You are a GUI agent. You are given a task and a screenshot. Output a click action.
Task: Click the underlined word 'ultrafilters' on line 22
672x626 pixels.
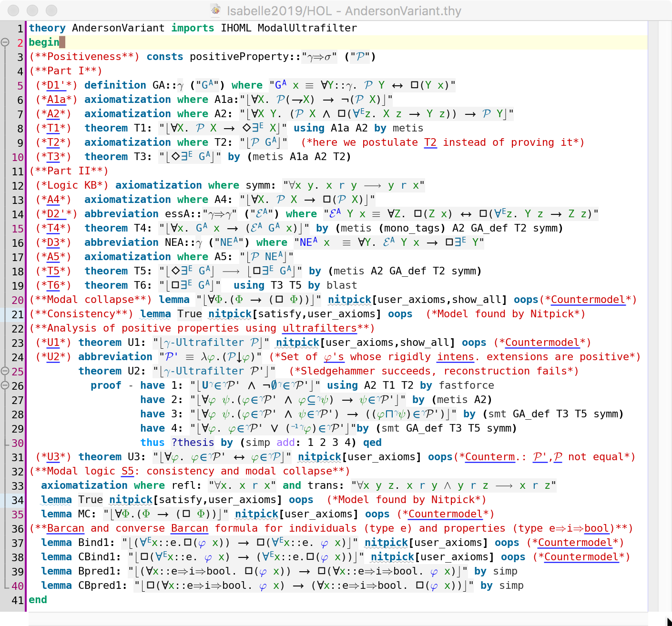[x=319, y=328]
